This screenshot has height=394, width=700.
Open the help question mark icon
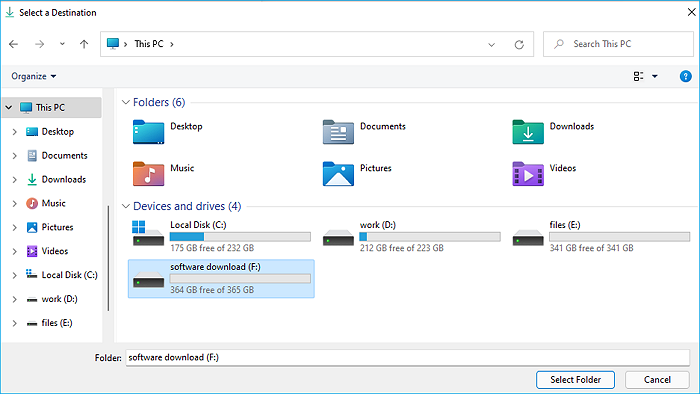pos(685,76)
